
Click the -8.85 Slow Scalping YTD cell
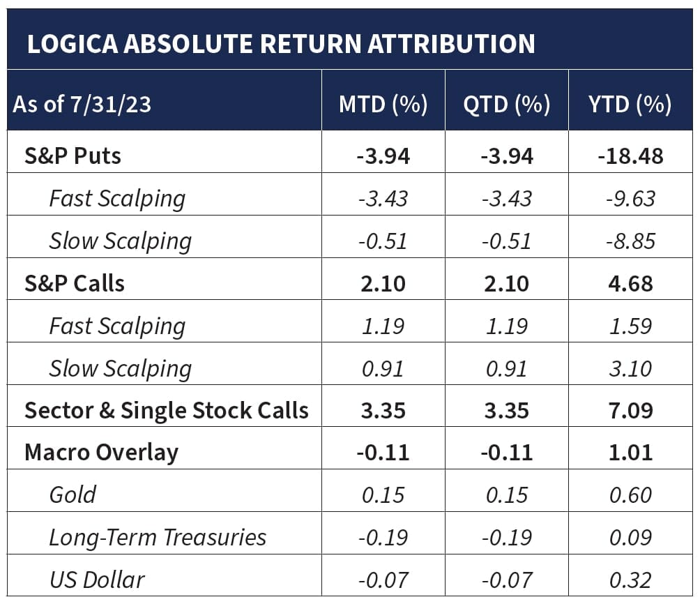click(x=630, y=241)
